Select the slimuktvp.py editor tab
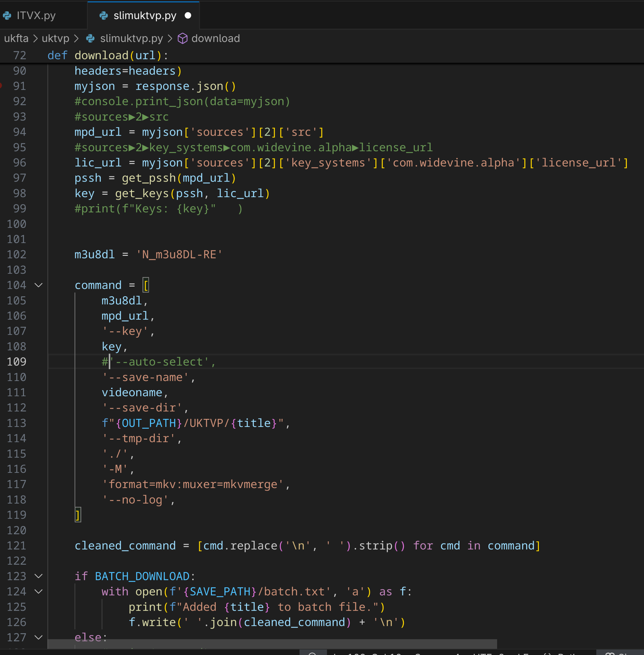 [145, 16]
